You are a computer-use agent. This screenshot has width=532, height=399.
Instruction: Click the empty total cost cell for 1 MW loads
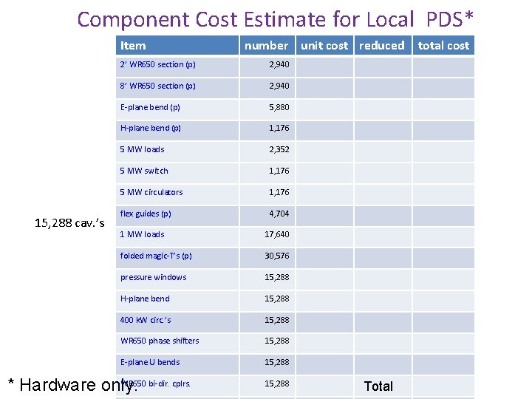443,236
